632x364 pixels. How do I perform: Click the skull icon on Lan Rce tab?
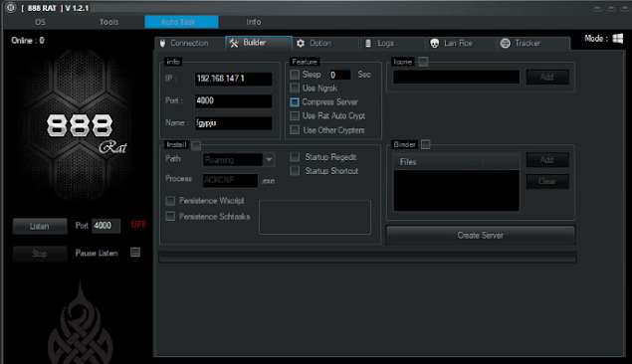click(x=435, y=43)
